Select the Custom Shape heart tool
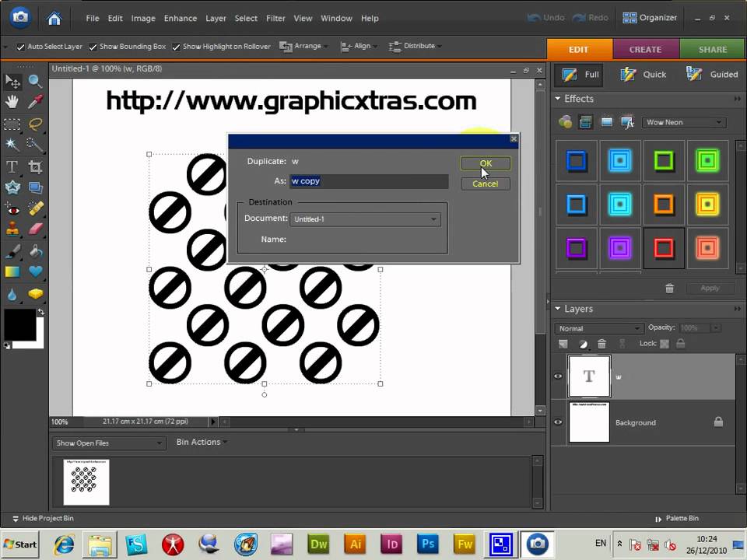This screenshot has height=560, width=747. [x=35, y=271]
